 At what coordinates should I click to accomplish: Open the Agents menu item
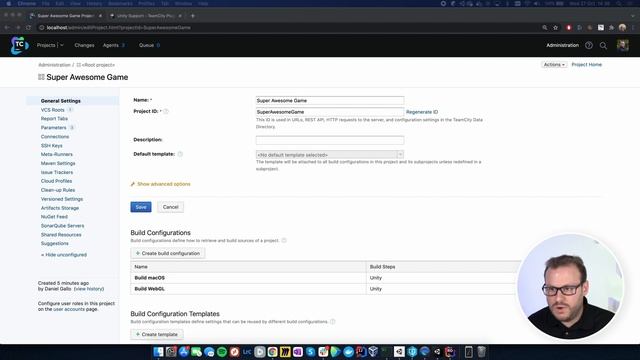111,45
